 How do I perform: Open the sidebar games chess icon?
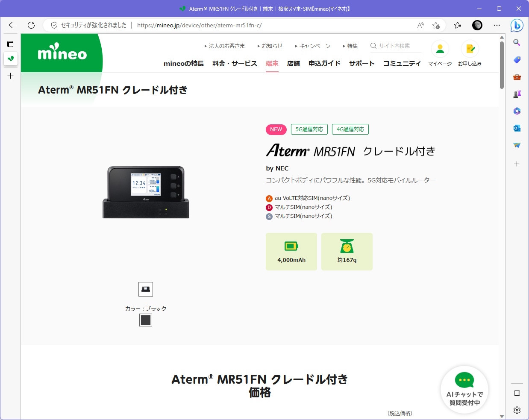click(x=517, y=94)
